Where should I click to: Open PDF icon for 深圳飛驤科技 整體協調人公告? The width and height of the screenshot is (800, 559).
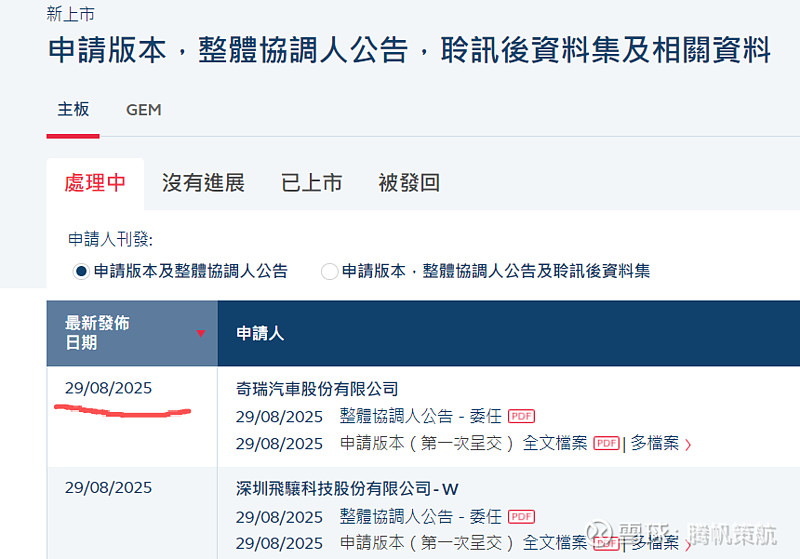click(x=521, y=517)
